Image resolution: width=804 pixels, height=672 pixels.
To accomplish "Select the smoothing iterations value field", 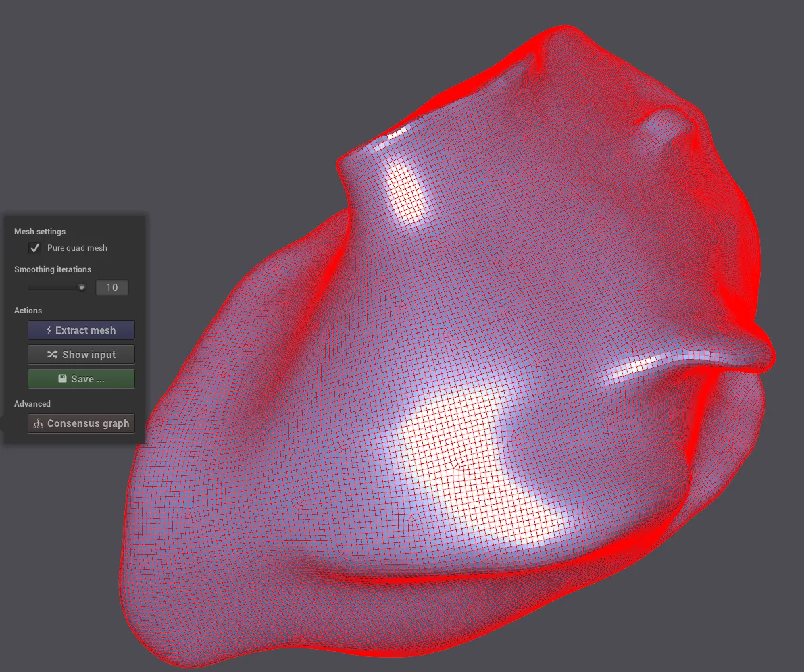I will tap(111, 288).
